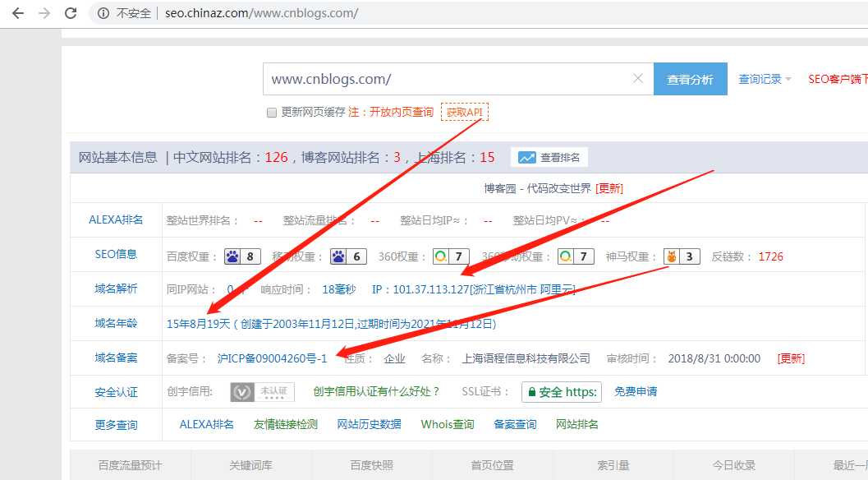This screenshot has height=480, width=868.
Task: Open the 域名解析 row label
Action: click(116, 288)
